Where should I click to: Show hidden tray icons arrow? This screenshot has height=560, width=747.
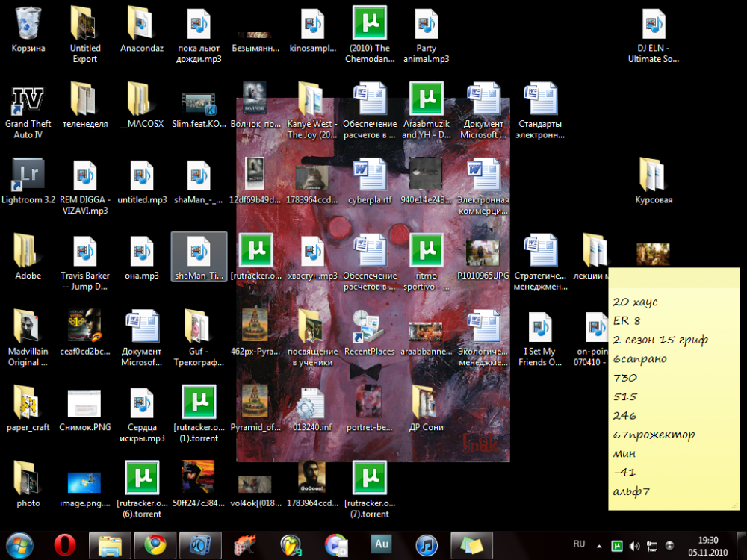599,547
